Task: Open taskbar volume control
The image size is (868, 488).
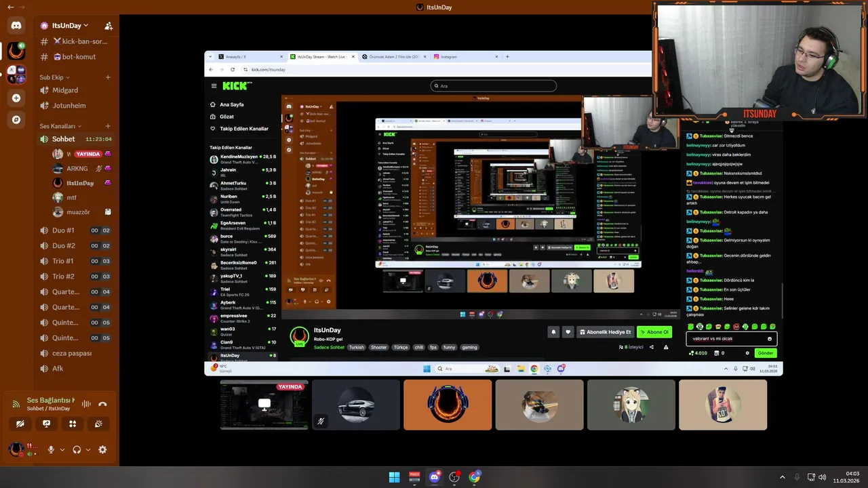Action: click(x=822, y=477)
